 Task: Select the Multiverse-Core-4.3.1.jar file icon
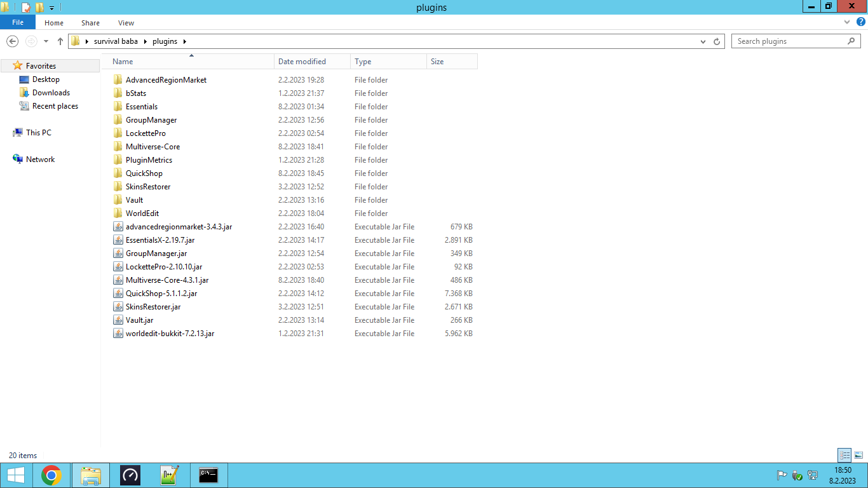coord(118,280)
